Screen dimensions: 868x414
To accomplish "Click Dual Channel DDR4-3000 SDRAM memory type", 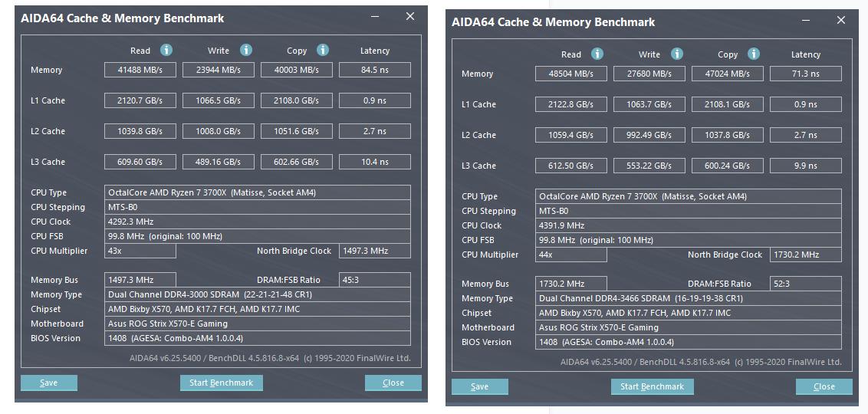I will click(258, 294).
